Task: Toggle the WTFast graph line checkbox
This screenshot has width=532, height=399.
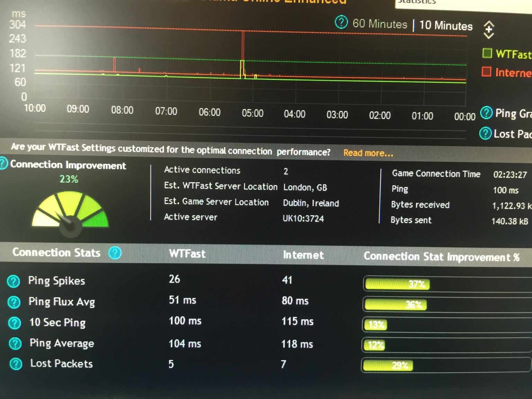Action: 487,53
